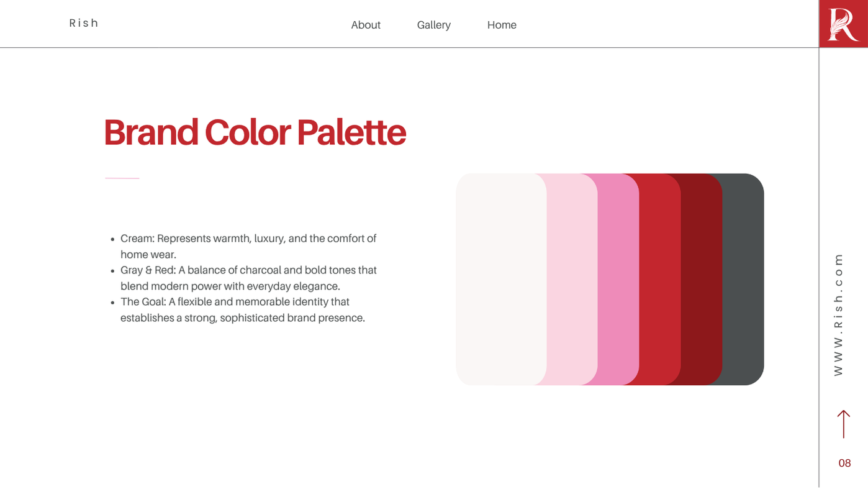Click the Brand Color Palette heading
This screenshot has height=489, width=868.
[255, 132]
